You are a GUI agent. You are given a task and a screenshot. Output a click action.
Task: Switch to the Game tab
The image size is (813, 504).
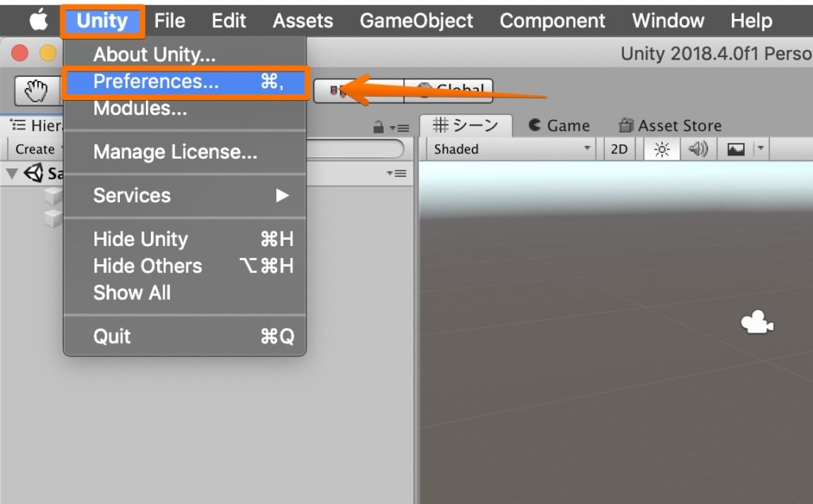coord(566,125)
